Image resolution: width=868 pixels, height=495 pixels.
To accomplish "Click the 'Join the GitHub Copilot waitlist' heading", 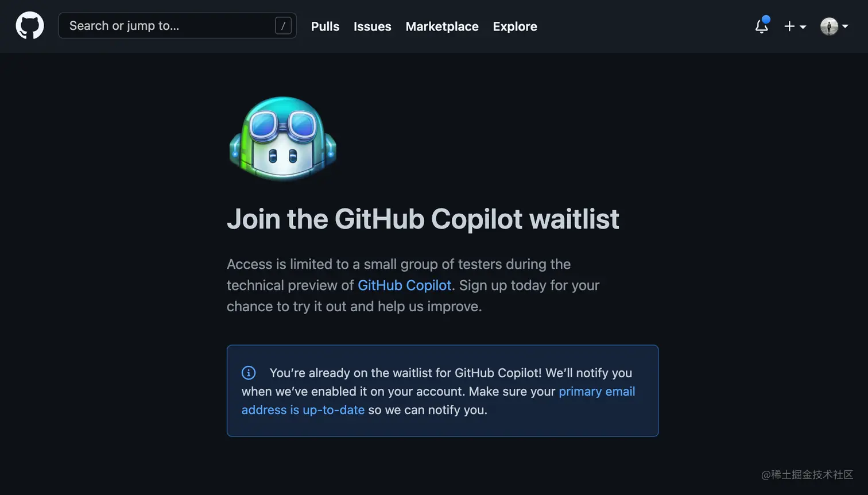I will click(x=423, y=219).
